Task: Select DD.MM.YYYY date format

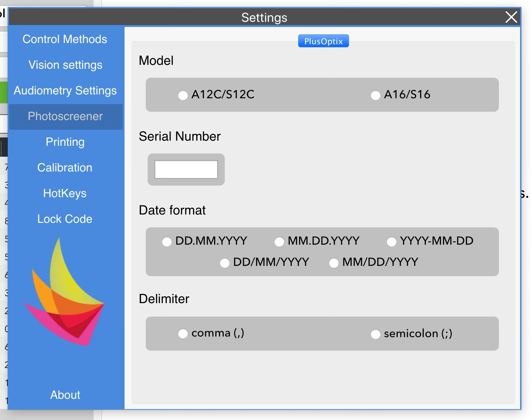Action: tap(167, 241)
